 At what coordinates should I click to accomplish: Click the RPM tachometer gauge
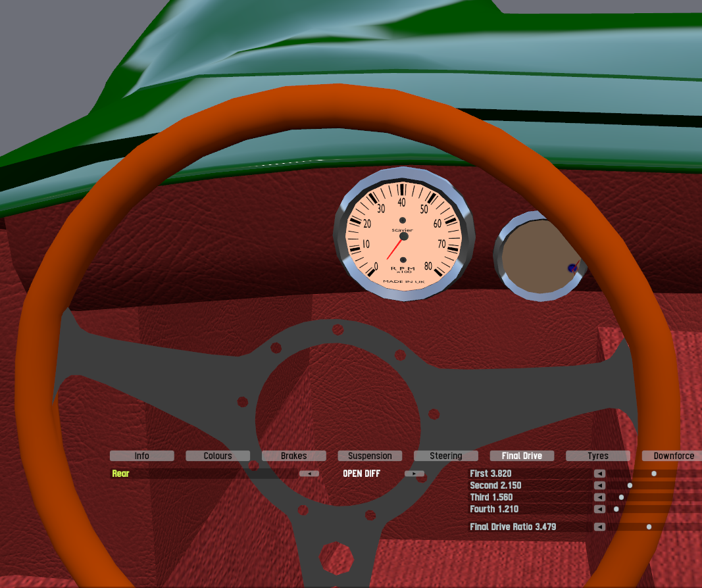404,234
